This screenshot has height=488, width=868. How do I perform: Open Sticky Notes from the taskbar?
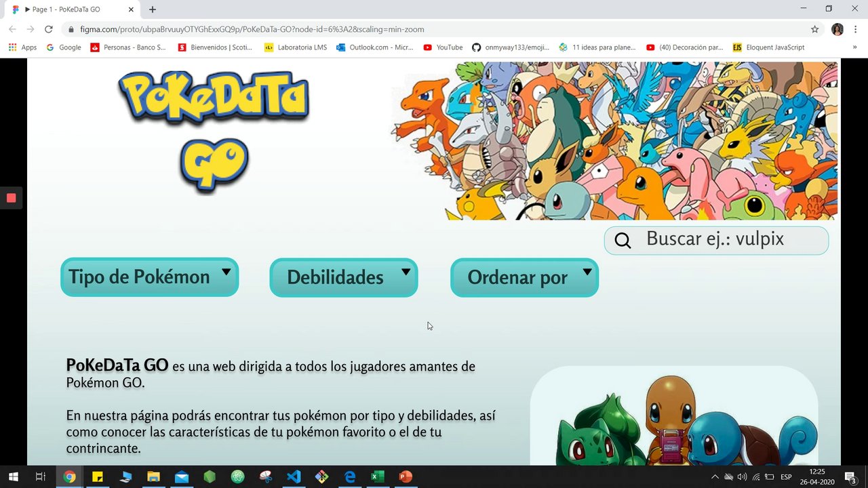[97, 477]
